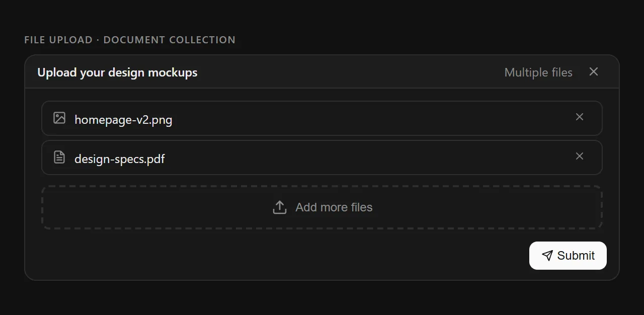Click empty space in the homepage-v2.png row

click(x=352, y=119)
